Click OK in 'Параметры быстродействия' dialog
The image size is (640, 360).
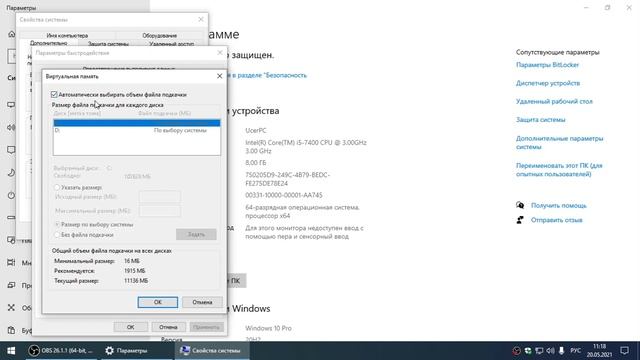click(x=130, y=327)
